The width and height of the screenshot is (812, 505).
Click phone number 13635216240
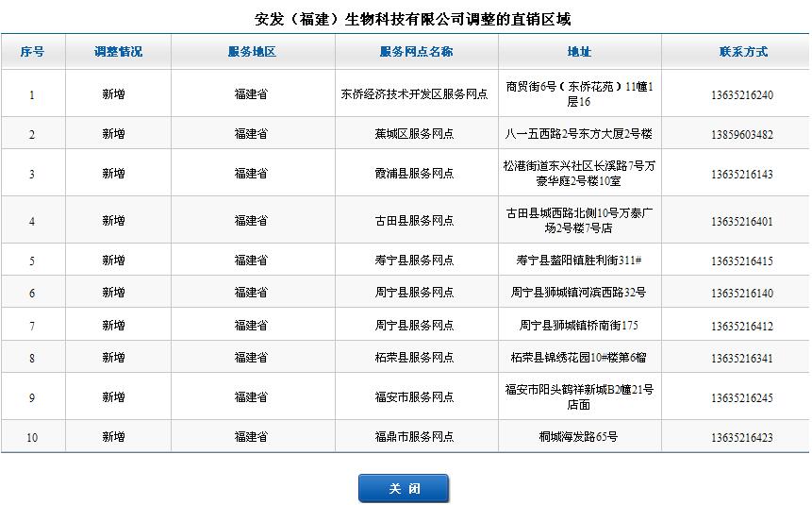click(742, 95)
